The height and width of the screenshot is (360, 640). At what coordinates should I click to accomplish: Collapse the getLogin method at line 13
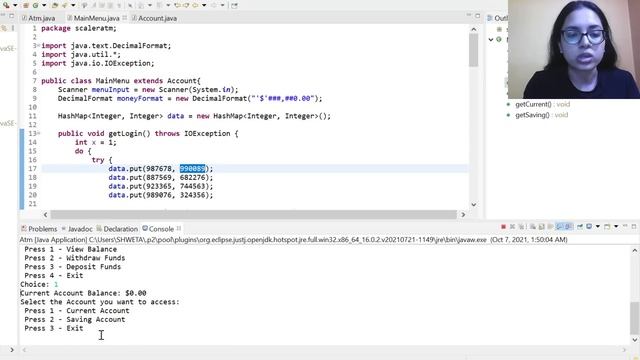[x=38, y=133]
